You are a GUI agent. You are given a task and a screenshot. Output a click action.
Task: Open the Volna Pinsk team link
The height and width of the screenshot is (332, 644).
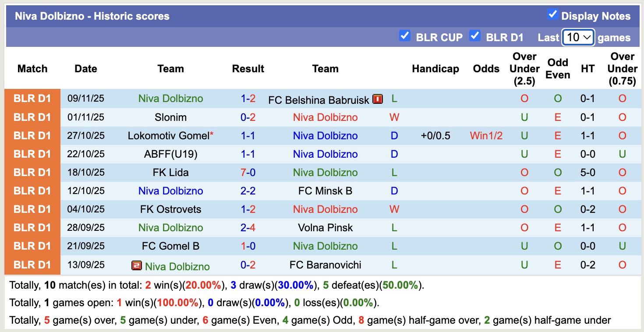coord(325,227)
